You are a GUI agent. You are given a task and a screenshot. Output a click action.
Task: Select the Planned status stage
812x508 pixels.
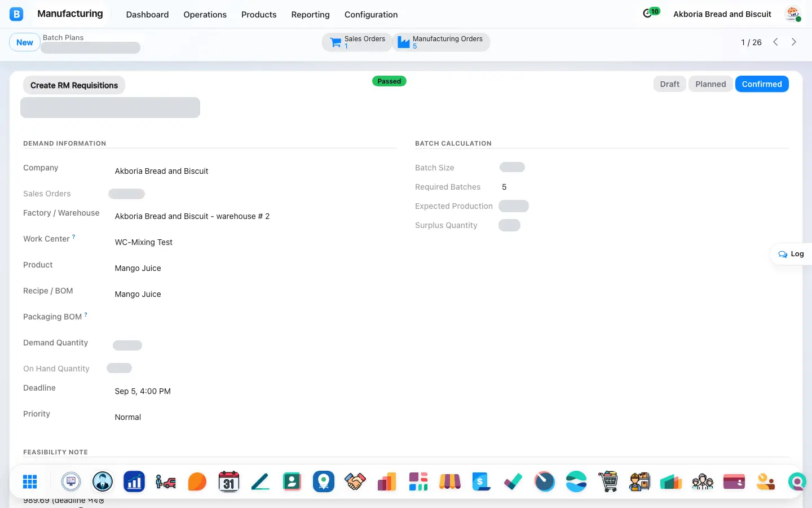point(710,84)
